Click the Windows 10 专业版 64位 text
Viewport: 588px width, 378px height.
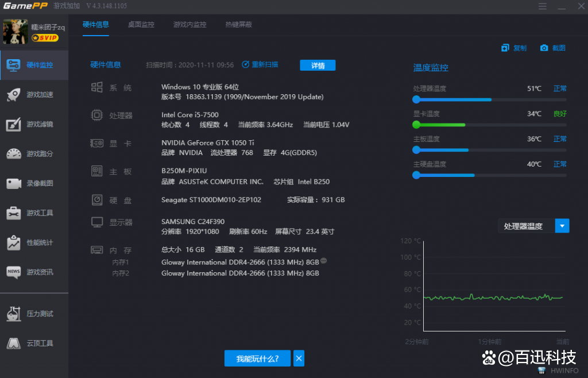(200, 87)
